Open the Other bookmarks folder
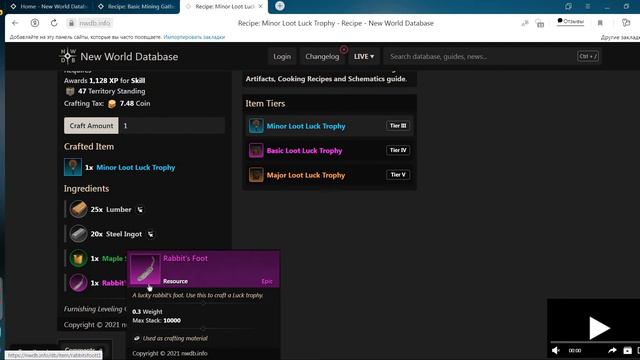 [620, 37]
